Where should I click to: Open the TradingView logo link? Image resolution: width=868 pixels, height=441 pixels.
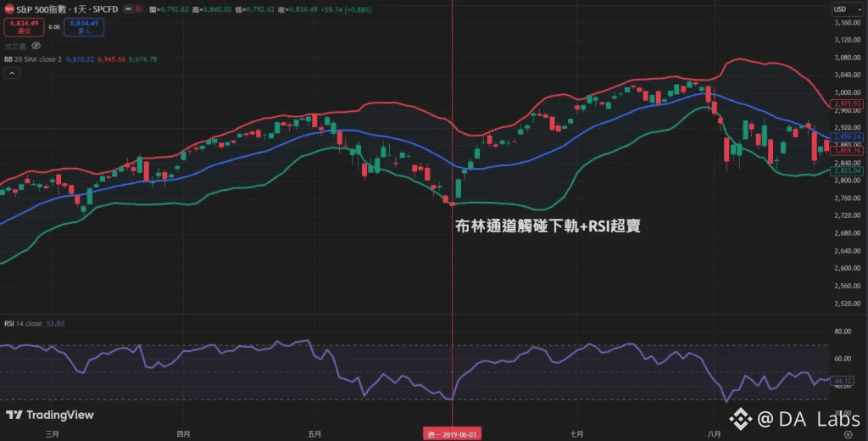tap(50, 415)
